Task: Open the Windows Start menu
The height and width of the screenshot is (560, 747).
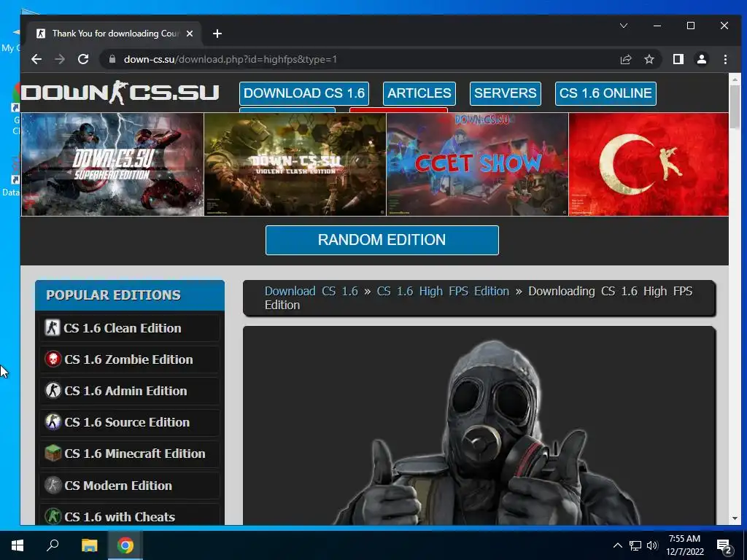Action: [x=18, y=545]
